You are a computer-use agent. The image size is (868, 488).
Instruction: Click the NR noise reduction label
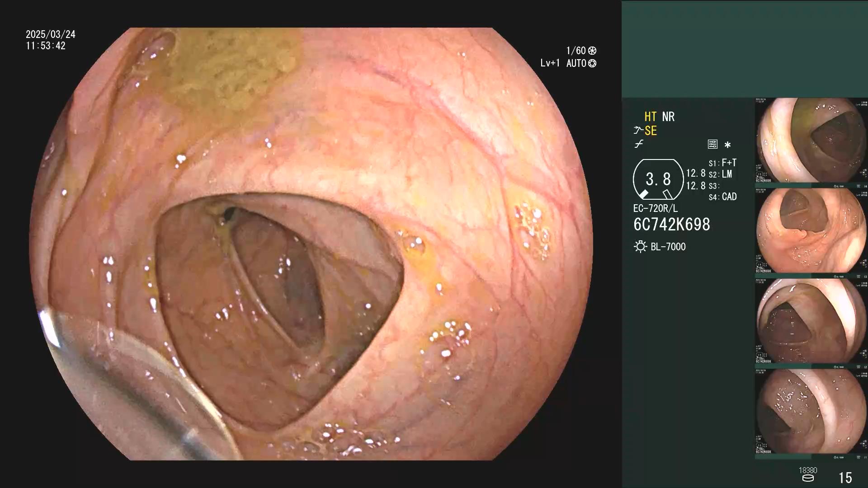(668, 117)
